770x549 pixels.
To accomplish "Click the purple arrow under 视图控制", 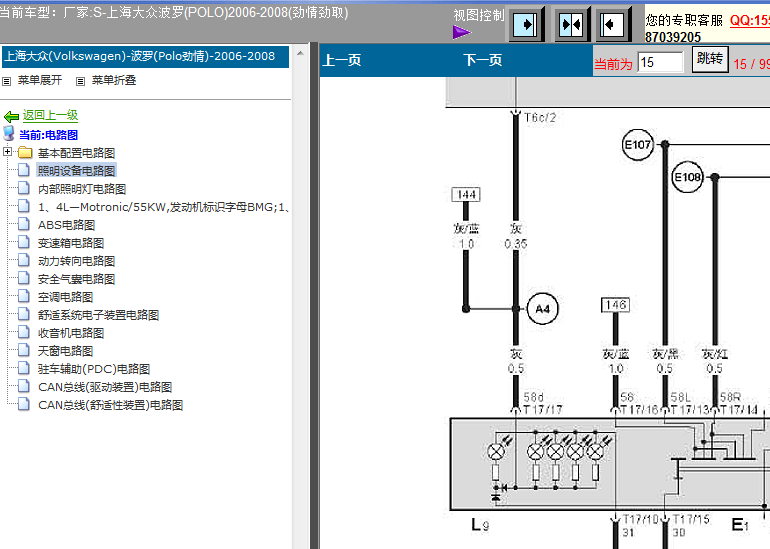I will tap(462, 32).
